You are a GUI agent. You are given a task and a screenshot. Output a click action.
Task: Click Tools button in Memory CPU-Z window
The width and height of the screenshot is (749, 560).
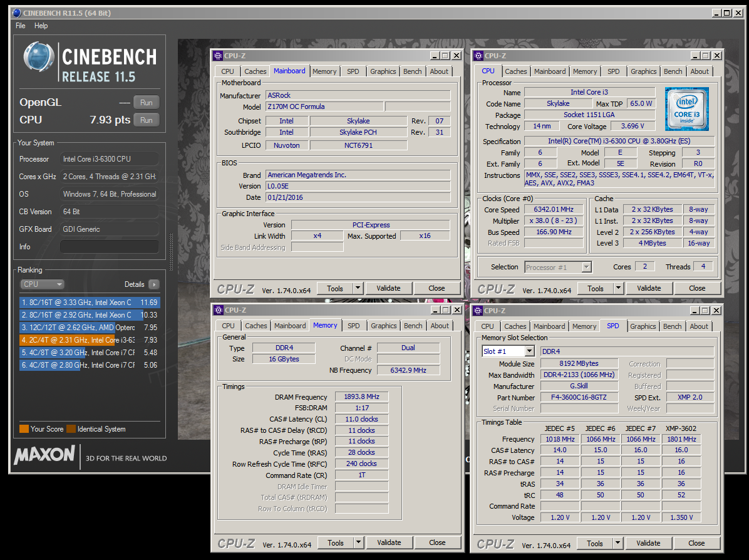(335, 543)
